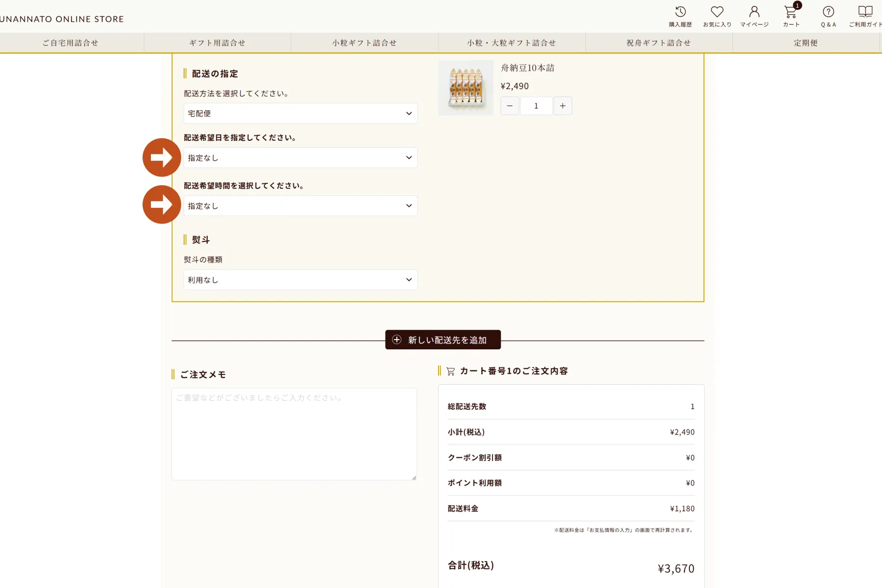Select the ご自宅用詰合せ menu item
Viewport: 882px width, 588px height.
tap(71, 43)
